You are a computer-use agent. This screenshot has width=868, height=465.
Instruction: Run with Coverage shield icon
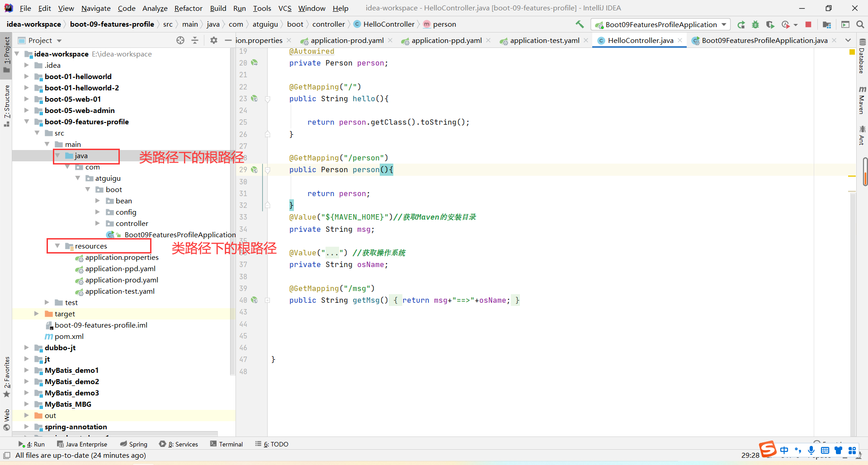(x=770, y=24)
